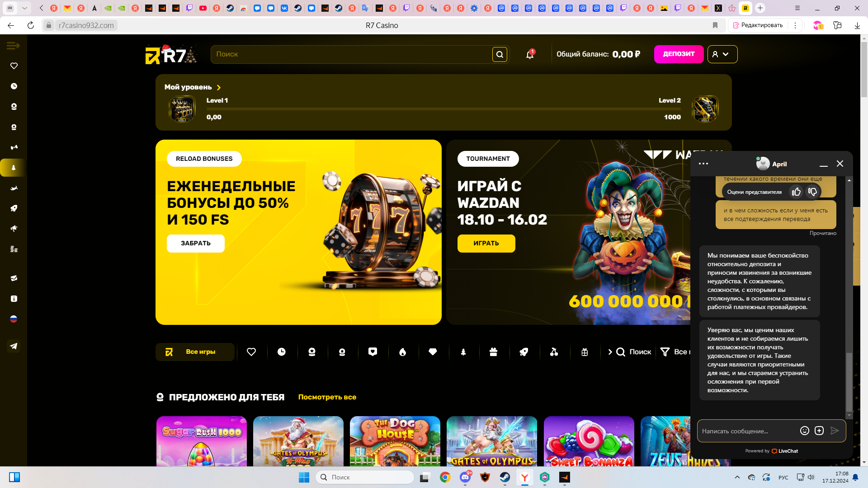868x488 pixels.
Task: Select favorites heart in category bar
Action: pyautogui.click(x=251, y=352)
